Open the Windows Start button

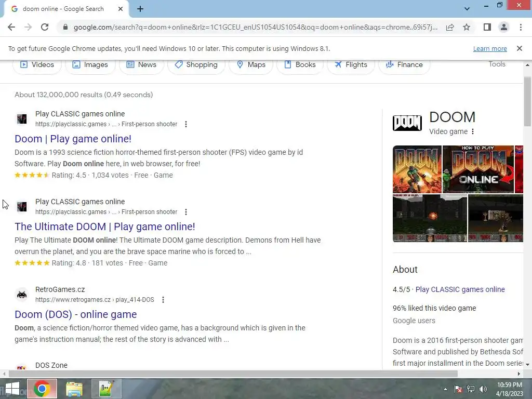pyautogui.click(x=12, y=389)
